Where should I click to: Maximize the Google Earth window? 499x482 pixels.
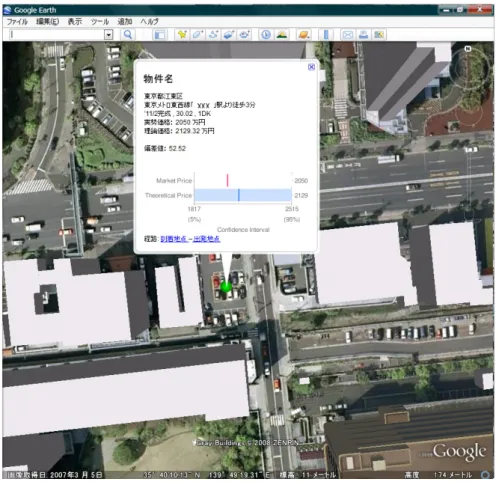(x=460, y=10)
